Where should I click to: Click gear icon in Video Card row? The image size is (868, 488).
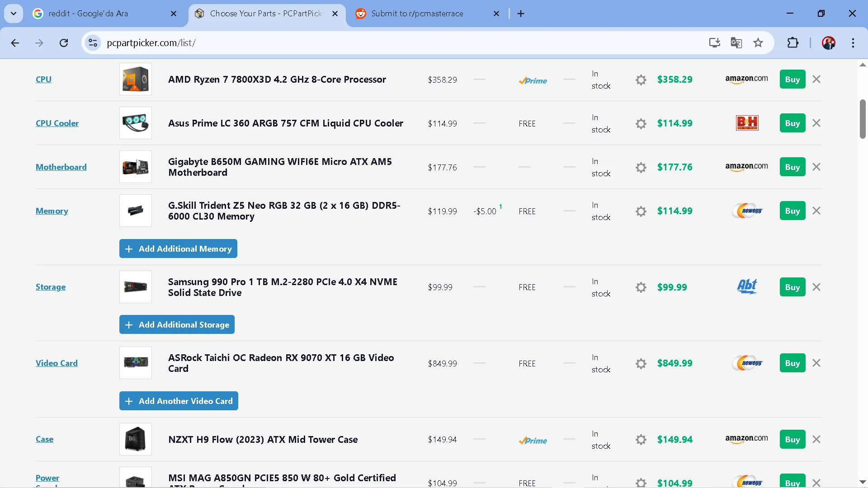click(x=641, y=364)
